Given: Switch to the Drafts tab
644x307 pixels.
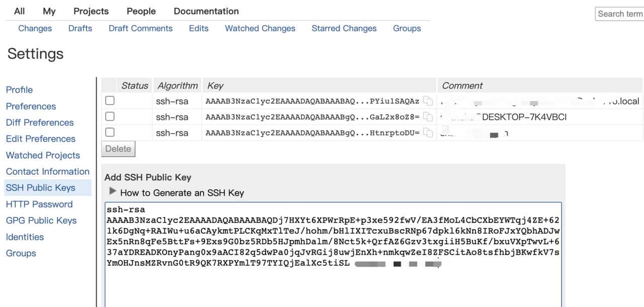Looking at the screenshot, I should [80, 28].
